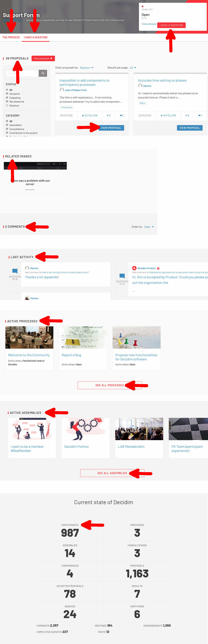View proposal "Impossible to add components"
Screen dimensions: 208x644
pyautogui.click(x=111, y=128)
